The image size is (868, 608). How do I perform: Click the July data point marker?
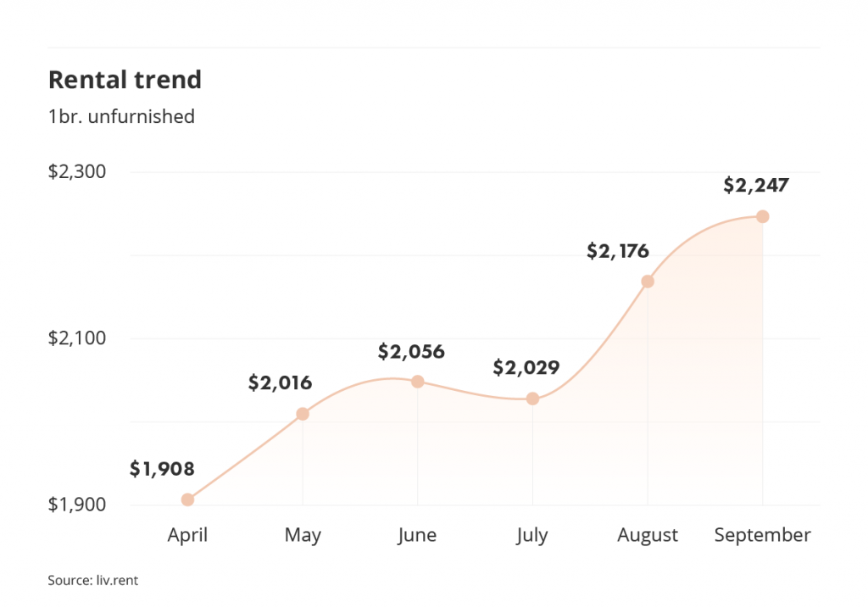532,399
